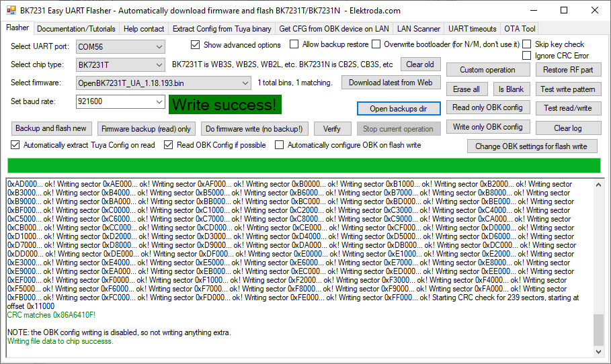The width and height of the screenshot is (611, 364).
Task: Open the firmware selection dropdown
Action: (163, 83)
